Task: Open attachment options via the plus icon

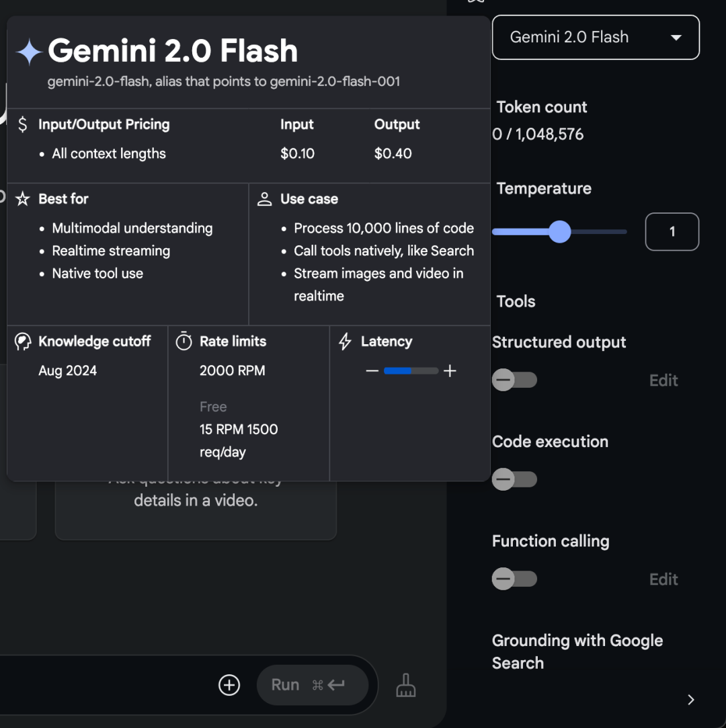Action: pos(229,685)
